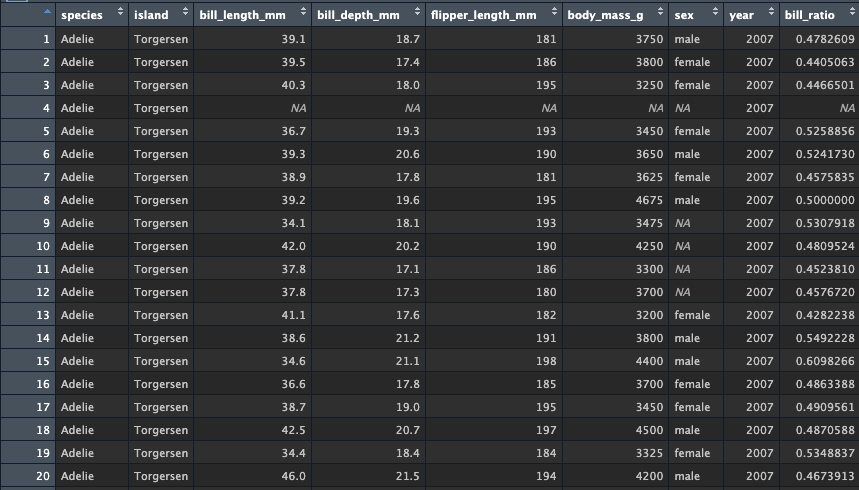Click cell with bill length 46.0
Image resolution: width=859 pixels, height=490 pixels.
253,476
